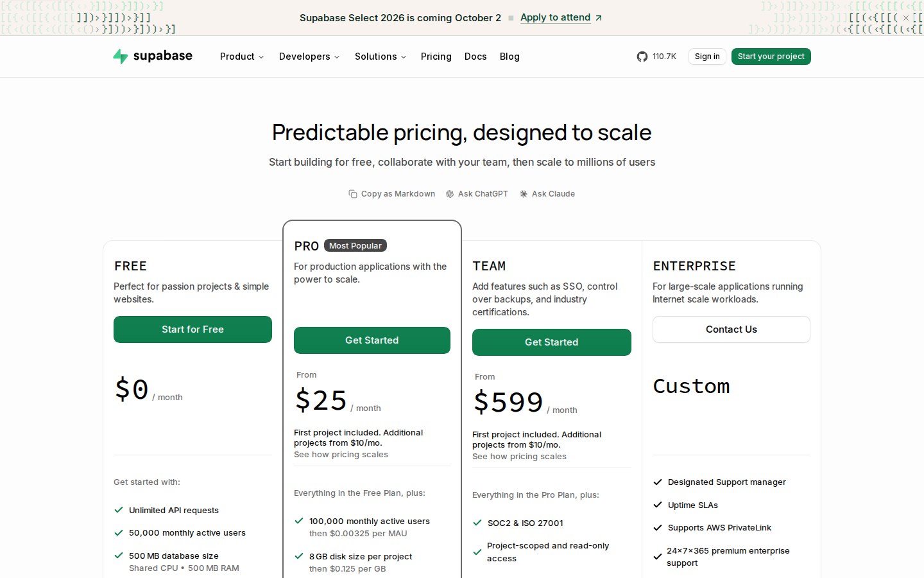Viewport: 924px width, 578px height.
Task: Open See how pricing scales under Team plan
Action: click(519, 457)
